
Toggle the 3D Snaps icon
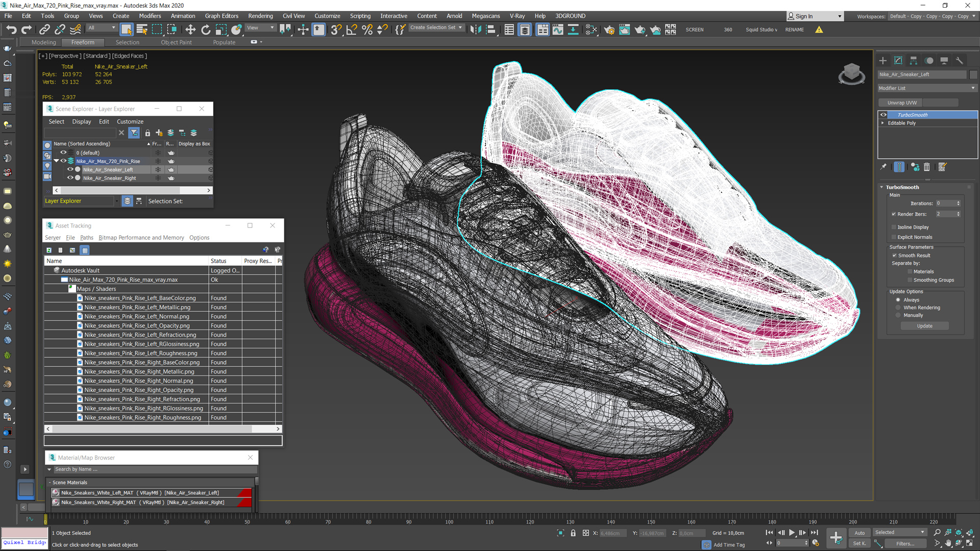coord(336,30)
